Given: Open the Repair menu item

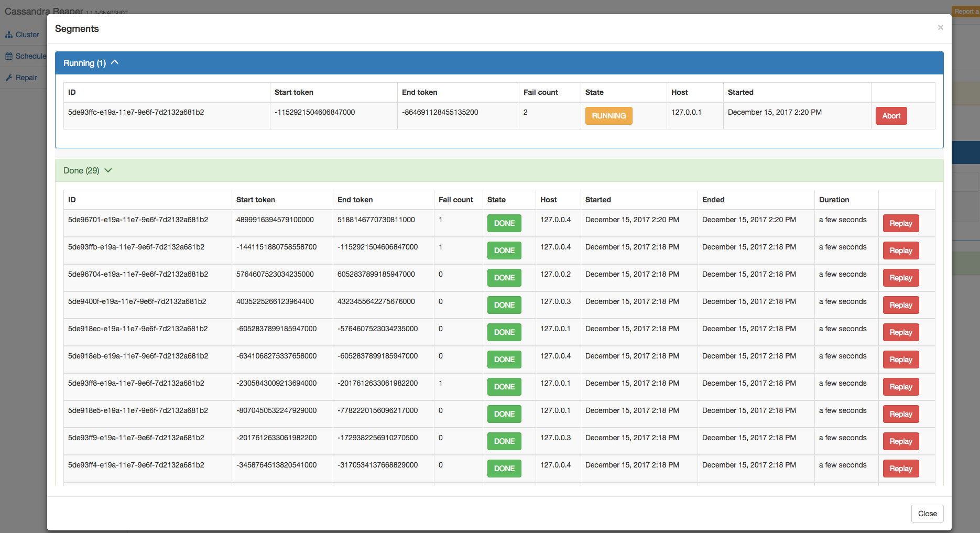Looking at the screenshot, I should click(26, 78).
